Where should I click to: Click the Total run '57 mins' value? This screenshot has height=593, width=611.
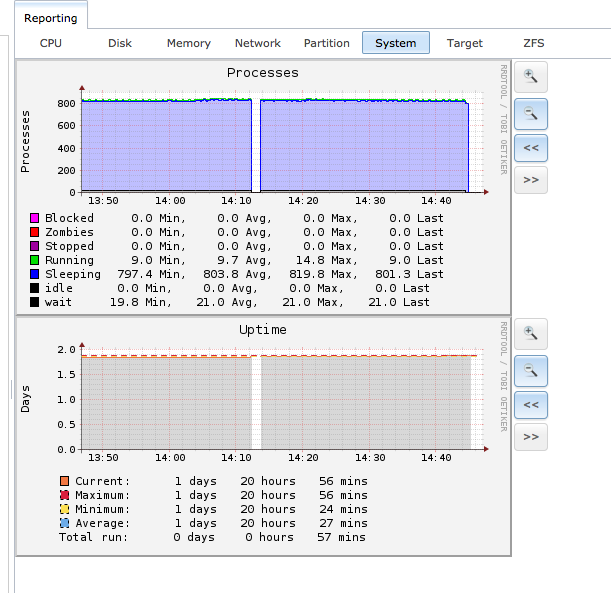(341, 537)
